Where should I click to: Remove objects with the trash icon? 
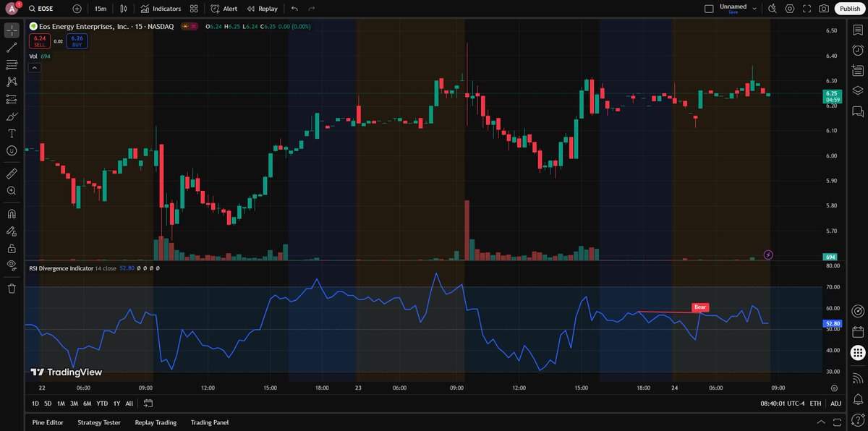pos(12,289)
